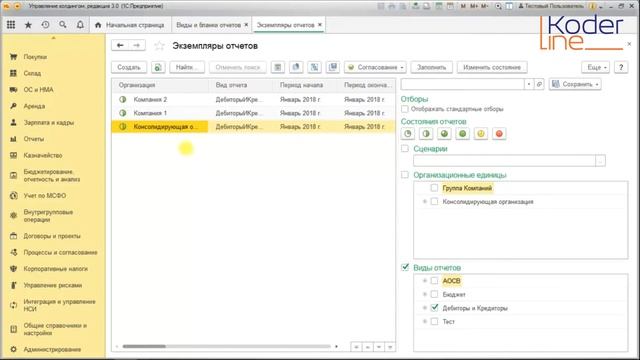Viewport: 640px width, 360px height.
Task: Expand Консолидирующая организация tree node
Action: coord(425,202)
